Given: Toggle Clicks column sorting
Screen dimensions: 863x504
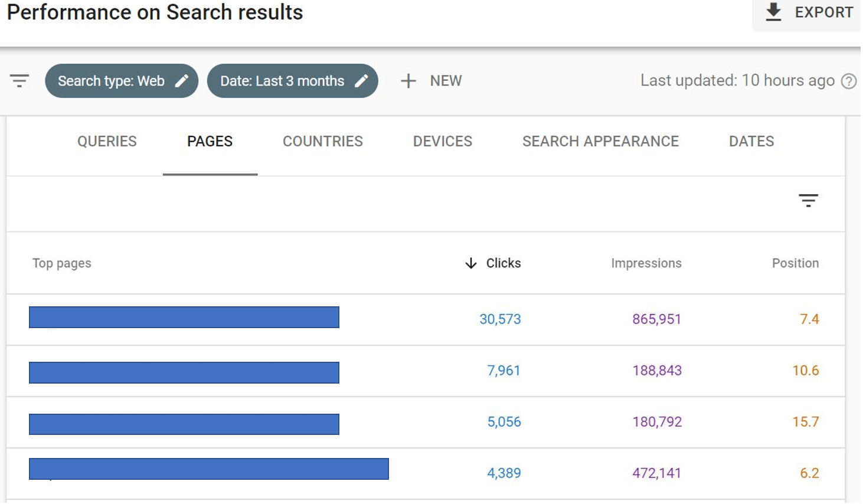Looking at the screenshot, I should [502, 263].
